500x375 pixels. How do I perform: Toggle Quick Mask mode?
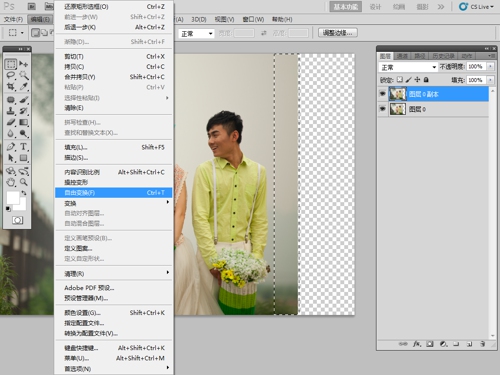17,220
